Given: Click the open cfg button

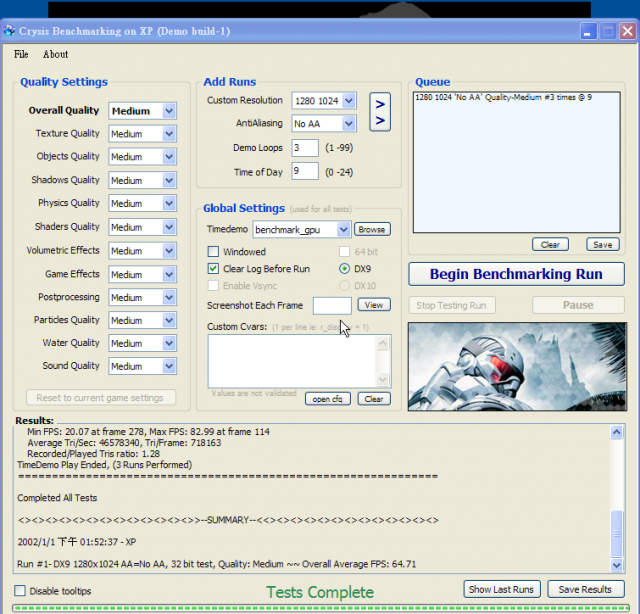Looking at the screenshot, I should coord(327,399).
